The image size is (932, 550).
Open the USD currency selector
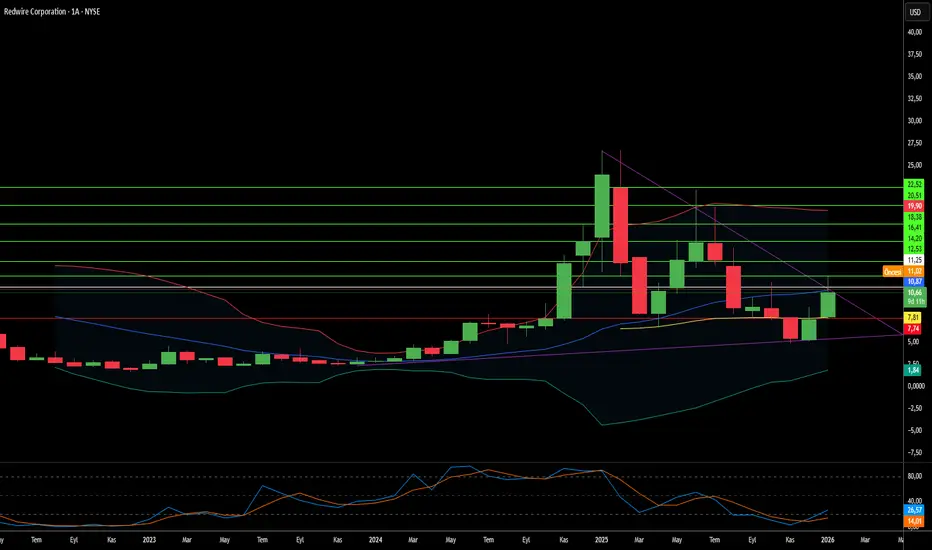915,12
